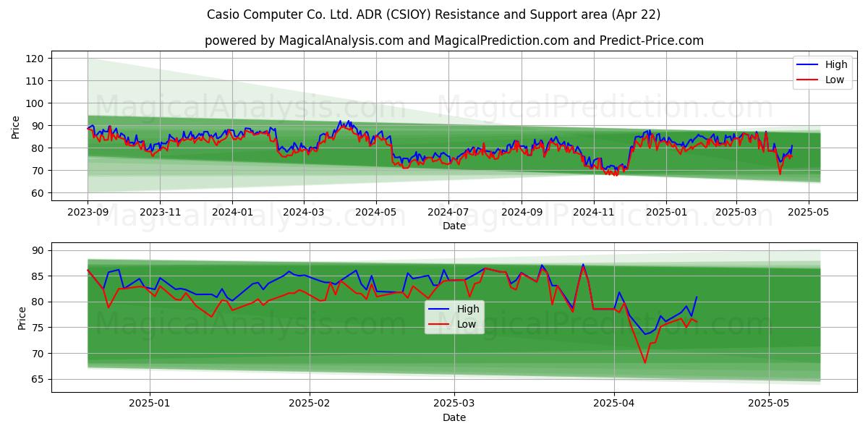The width and height of the screenshot is (868, 434).
Task: Click the upper chart '2025-05' tick label
Action: [809, 213]
